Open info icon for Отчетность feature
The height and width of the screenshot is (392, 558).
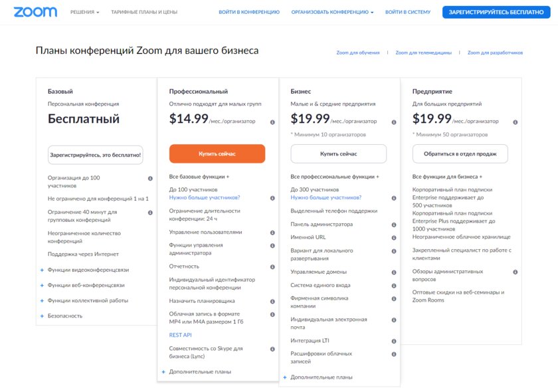(272, 266)
